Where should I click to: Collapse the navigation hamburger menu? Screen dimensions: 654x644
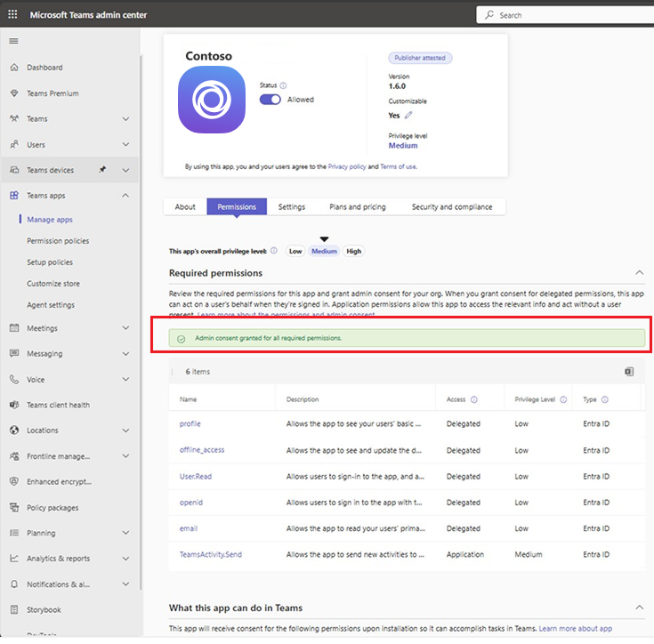click(13, 41)
